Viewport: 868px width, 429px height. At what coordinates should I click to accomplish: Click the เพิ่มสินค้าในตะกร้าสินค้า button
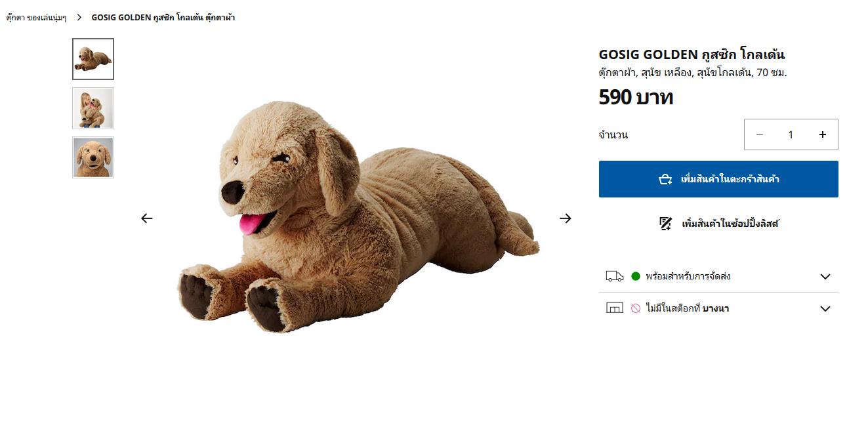tap(718, 178)
